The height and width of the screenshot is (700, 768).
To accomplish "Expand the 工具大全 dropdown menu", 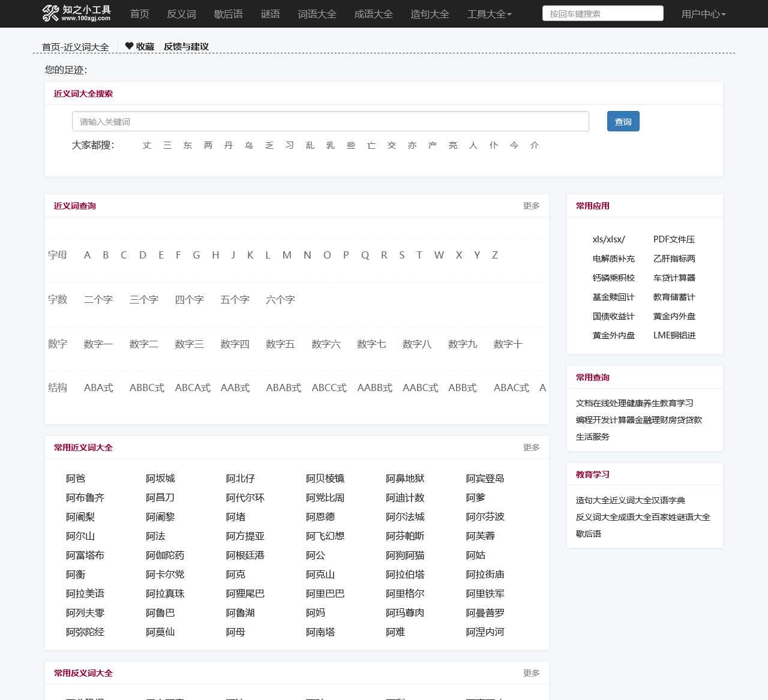I will 489,14.
